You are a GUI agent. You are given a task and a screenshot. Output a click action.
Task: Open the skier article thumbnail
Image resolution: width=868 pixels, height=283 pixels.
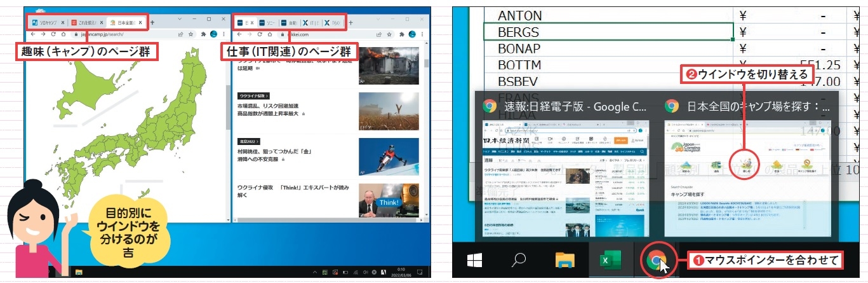[389, 156]
